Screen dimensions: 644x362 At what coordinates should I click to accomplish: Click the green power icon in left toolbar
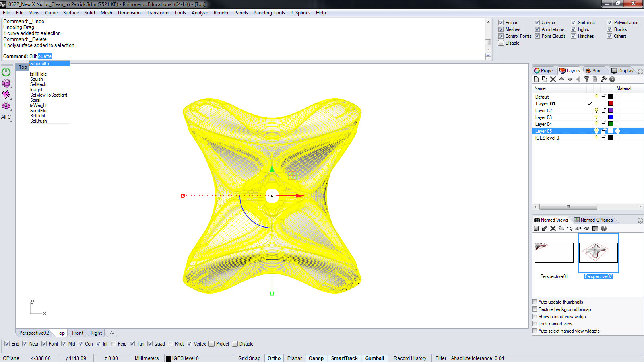tap(6, 72)
